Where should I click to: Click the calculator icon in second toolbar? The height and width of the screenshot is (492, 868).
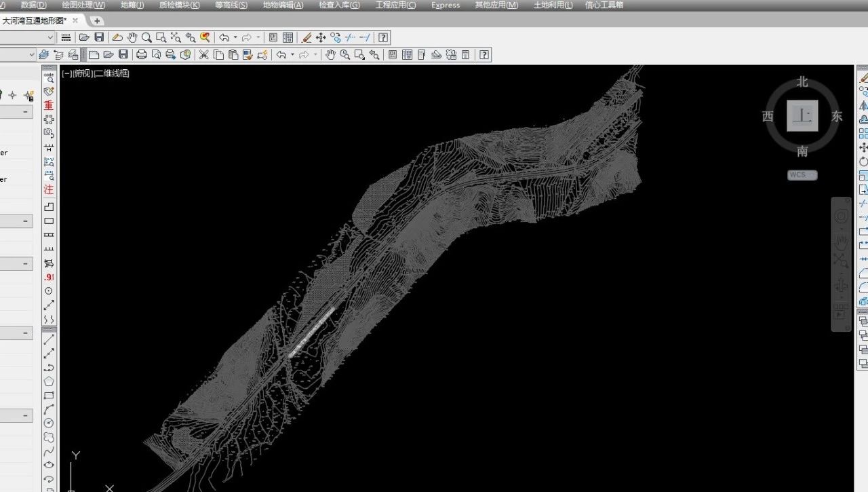(465, 54)
